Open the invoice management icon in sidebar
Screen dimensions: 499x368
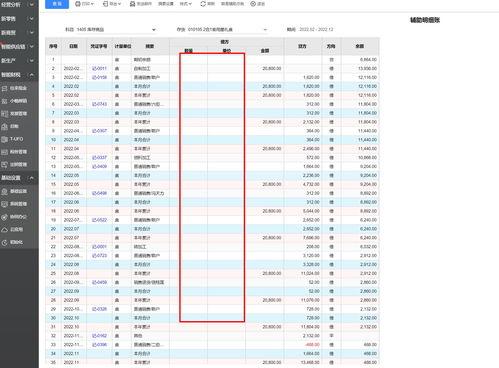pyautogui.click(x=4, y=114)
